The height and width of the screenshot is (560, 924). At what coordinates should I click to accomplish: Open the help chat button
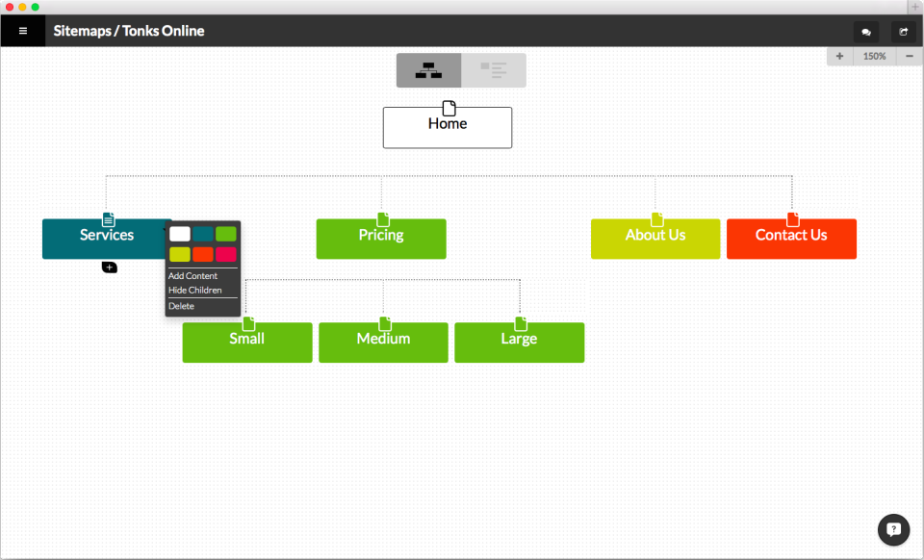click(893, 529)
